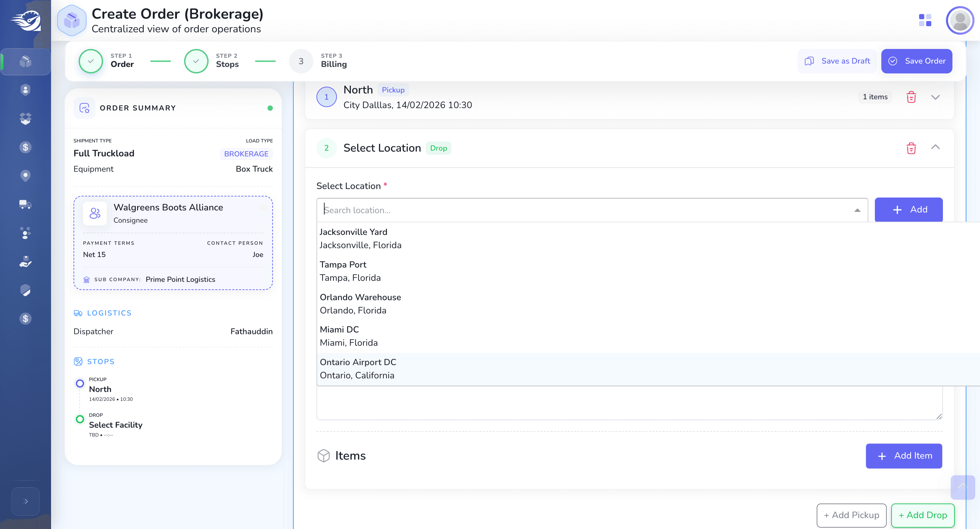This screenshot has height=529, width=980.
Task: Click the Add location button
Action: tap(909, 210)
